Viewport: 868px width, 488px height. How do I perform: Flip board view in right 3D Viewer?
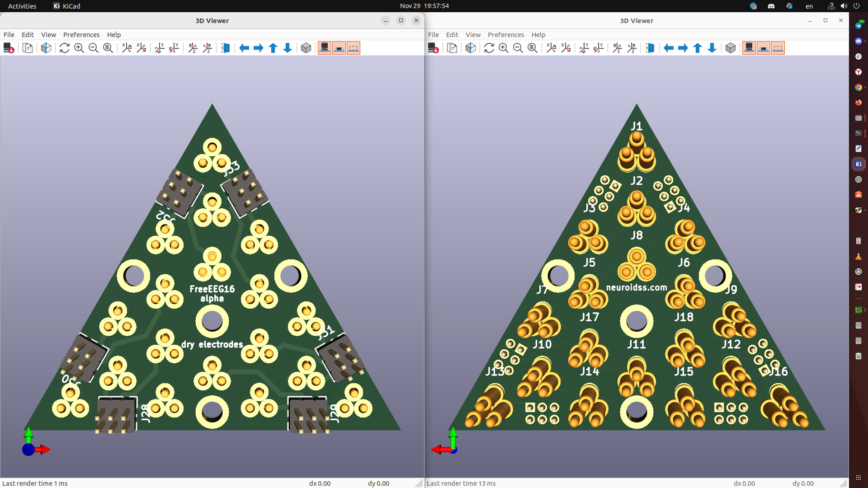650,48
